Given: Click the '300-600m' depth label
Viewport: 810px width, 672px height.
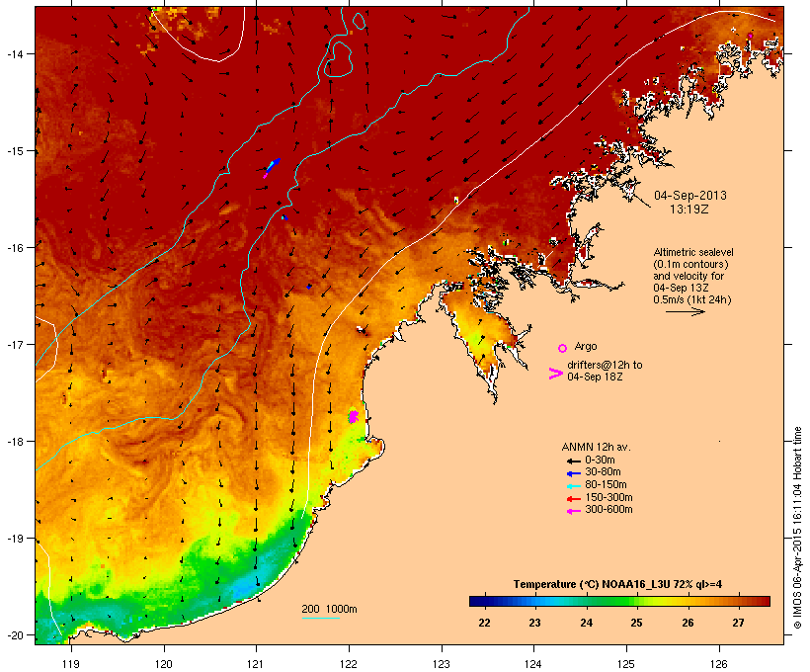Looking at the screenshot, I should 608,510.
